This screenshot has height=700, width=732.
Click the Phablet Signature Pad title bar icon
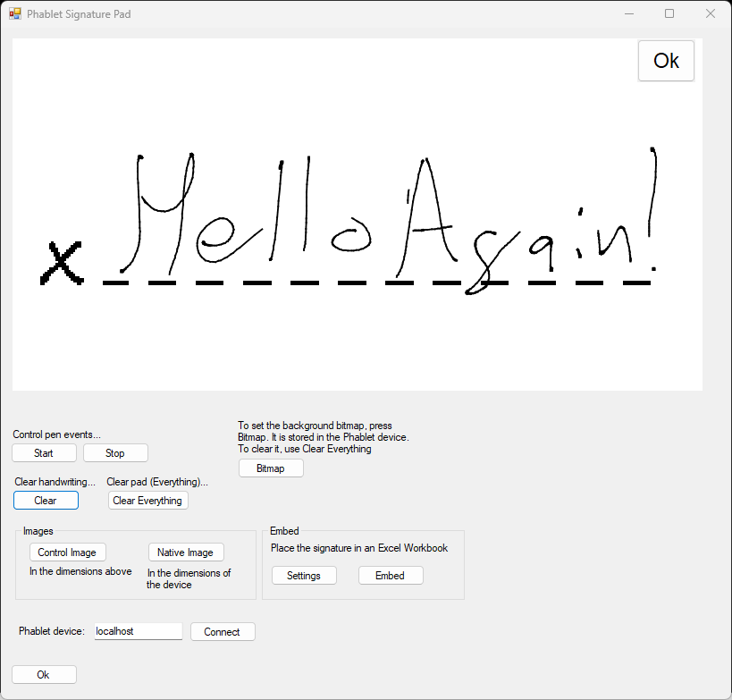point(15,14)
